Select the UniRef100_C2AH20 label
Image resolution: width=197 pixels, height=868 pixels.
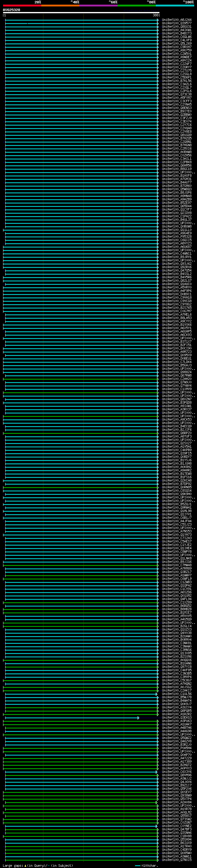176,379
